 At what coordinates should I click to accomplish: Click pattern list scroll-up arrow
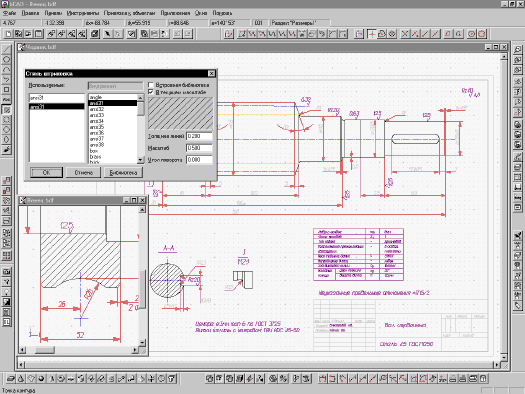coord(141,97)
